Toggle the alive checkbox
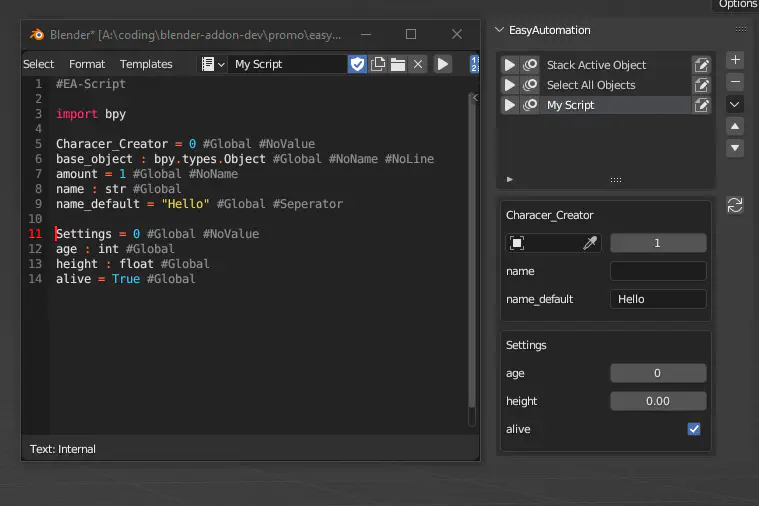Image resolution: width=759 pixels, height=506 pixels. click(x=694, y=429)
